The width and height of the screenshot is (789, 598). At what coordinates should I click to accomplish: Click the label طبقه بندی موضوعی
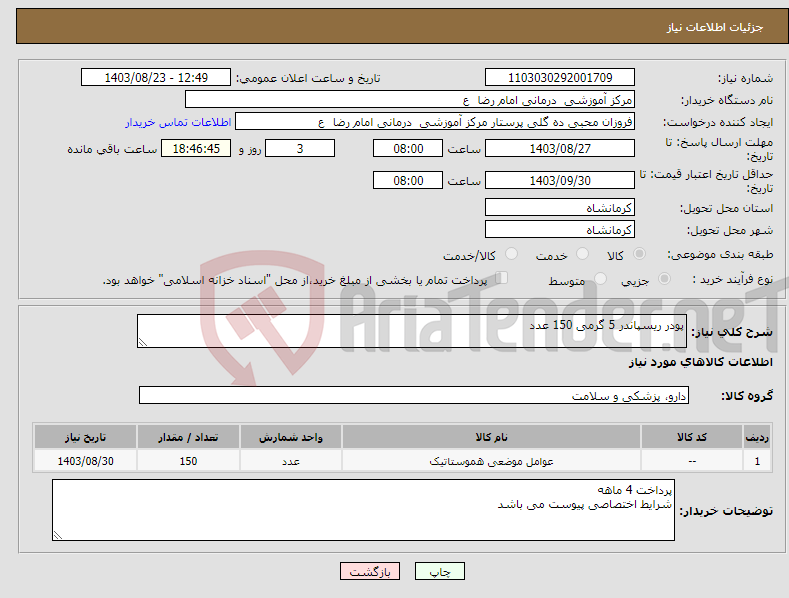point(720,255)
